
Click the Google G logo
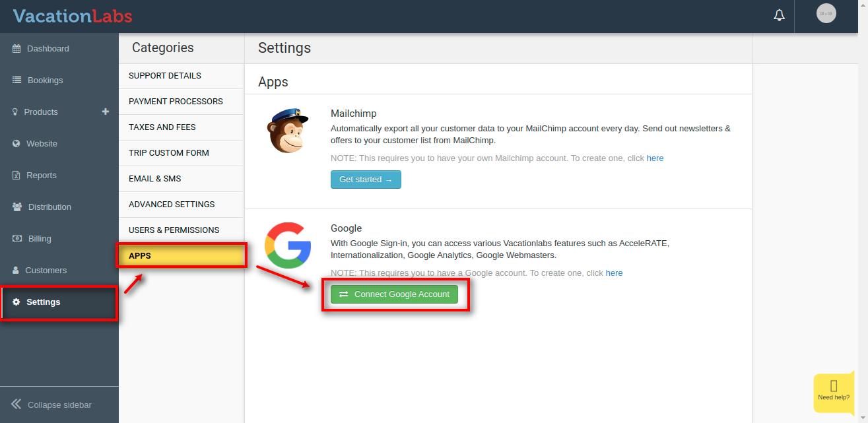(x=288, y=245)
